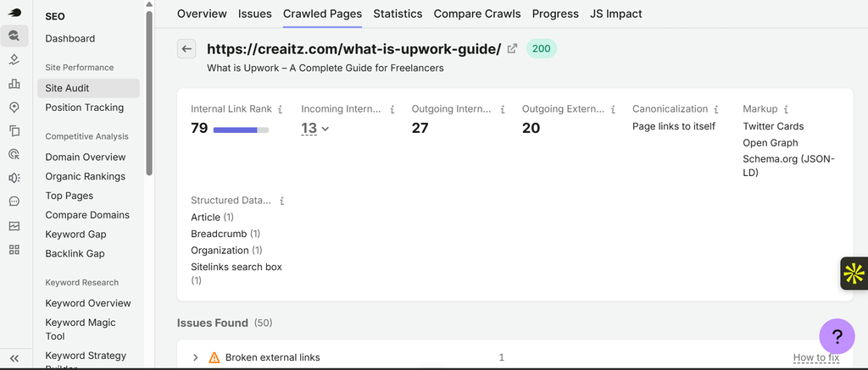
Task: Open the megaphone icon in the rail
Action: (x=14, y=178)
